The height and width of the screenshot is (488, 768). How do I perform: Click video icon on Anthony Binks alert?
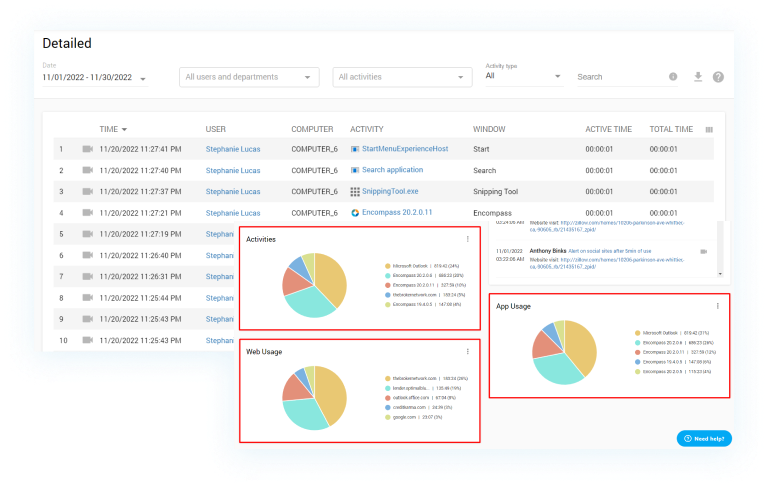click(704, 252)
